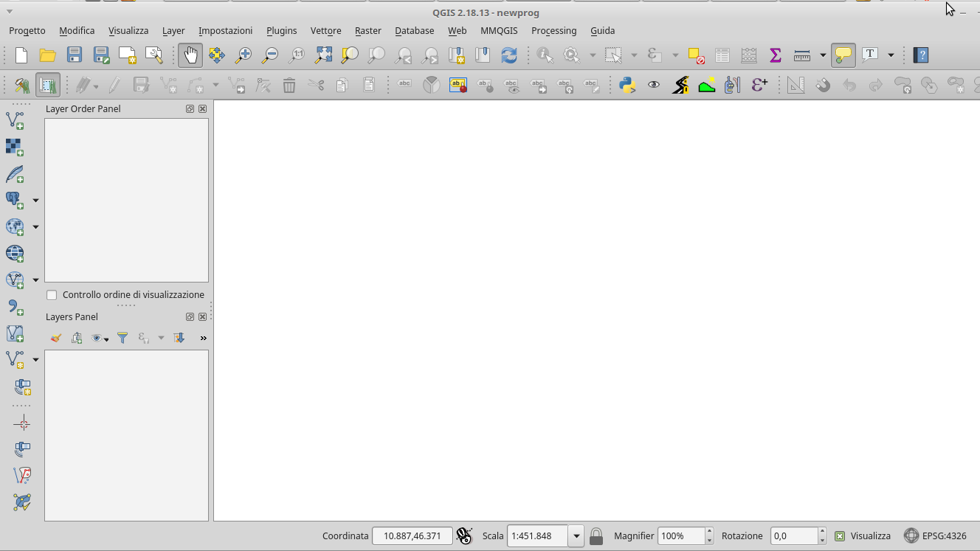Image resolution: width=980 pixels, height=551 pixels.
Task: Click the EPSG:4326 CRS status button
Action: (x=935, y=536)
